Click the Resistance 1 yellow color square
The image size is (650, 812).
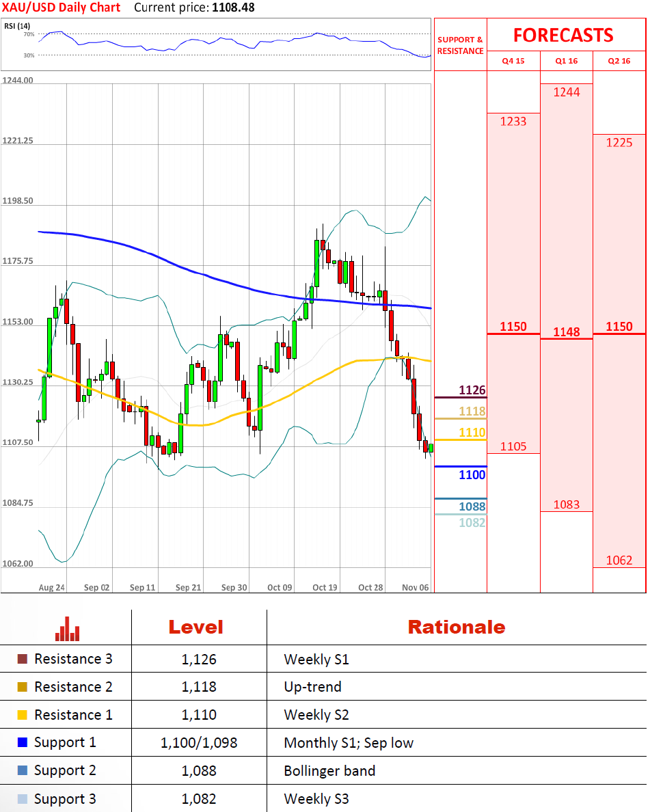(x=22, y=715)
